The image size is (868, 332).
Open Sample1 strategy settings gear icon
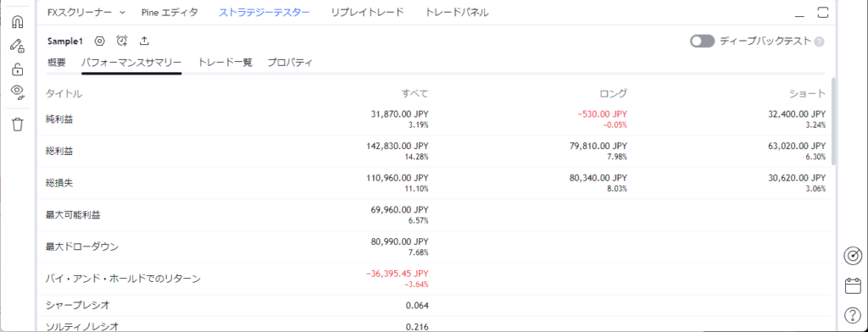100,41
